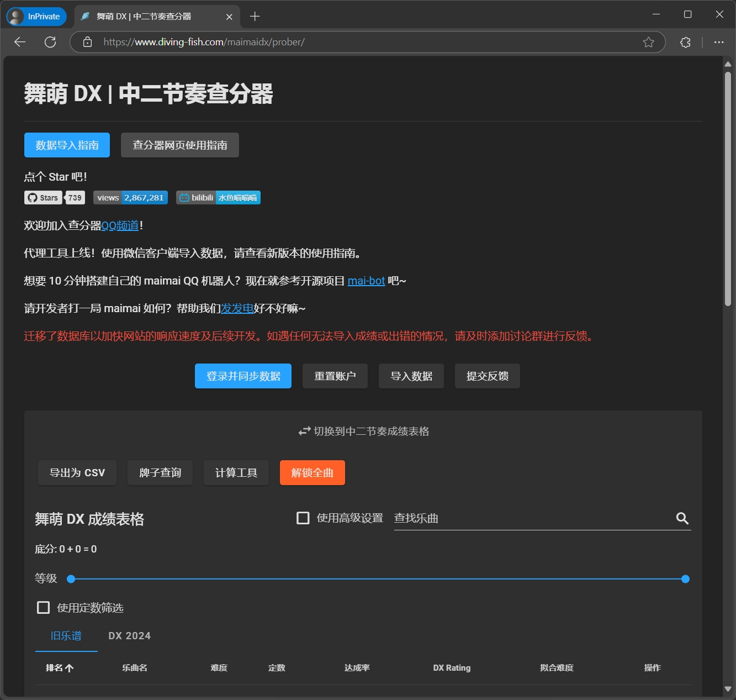The height and width of the screenshot is (700, 736).
Task: Click 登录并同步数据 button
Action: click(x=243, y=376)
